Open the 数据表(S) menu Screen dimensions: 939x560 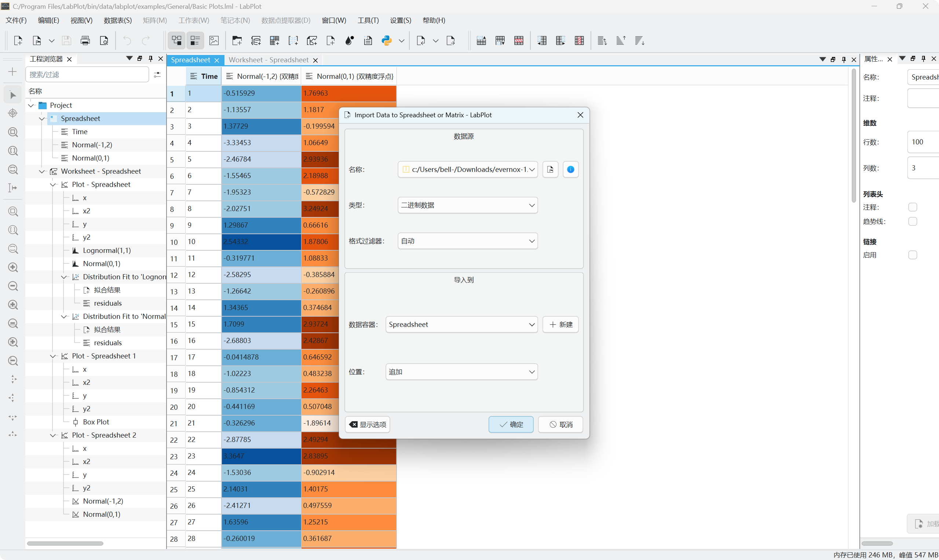118,21
